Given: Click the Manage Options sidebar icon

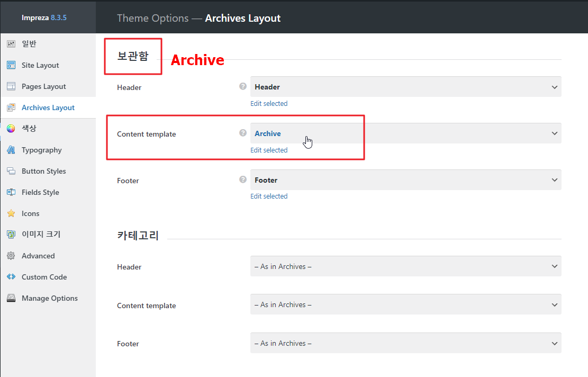Looking at the screenshot, I should [x=11, y=298].
